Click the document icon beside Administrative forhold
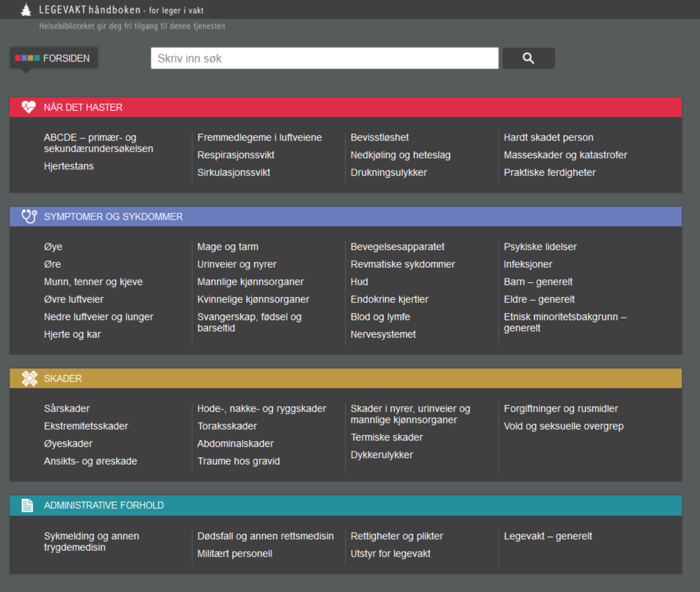Viewport: 700px width, 592px height. (x=27, y=505)
